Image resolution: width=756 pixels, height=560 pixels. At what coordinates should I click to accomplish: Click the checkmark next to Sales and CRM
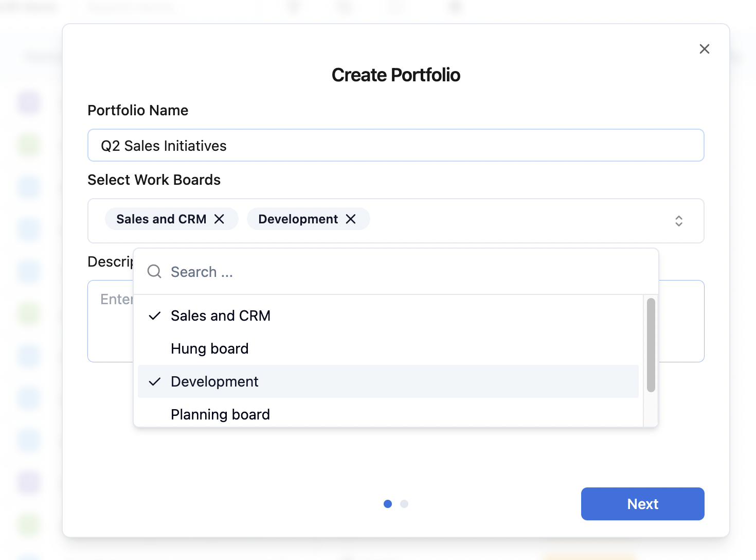click(x=154, y=316)
